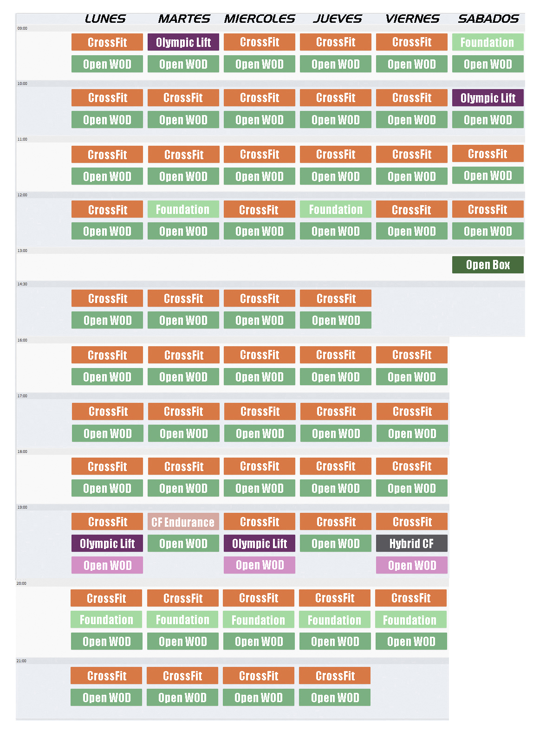Viewport: 546px width, 756px height.
Task: Choose the Open Box slot on Saturday
Action: tap(487, 265)
